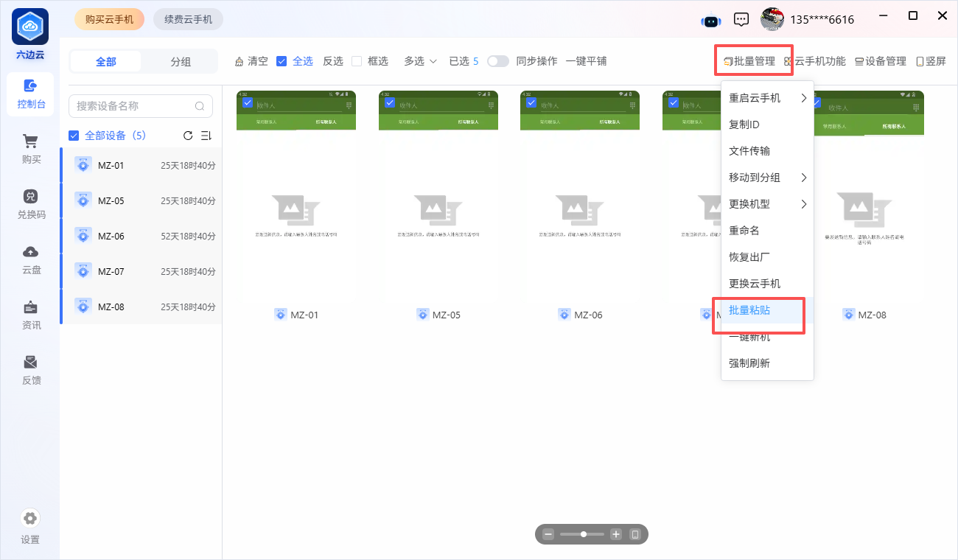Click the 购买云手机 button
The height and width of the screenshot is (560, 958).
(x=109, y=20)
